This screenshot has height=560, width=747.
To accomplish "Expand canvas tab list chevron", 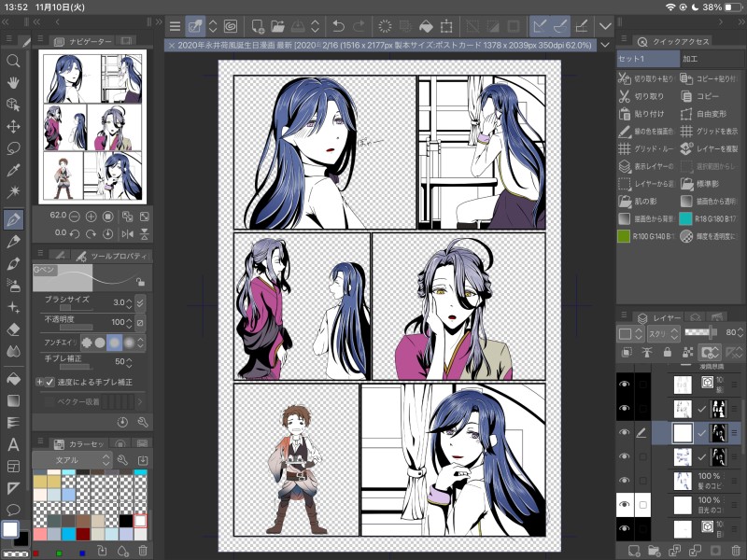I will pyautogui.click(x=605, y=45).
